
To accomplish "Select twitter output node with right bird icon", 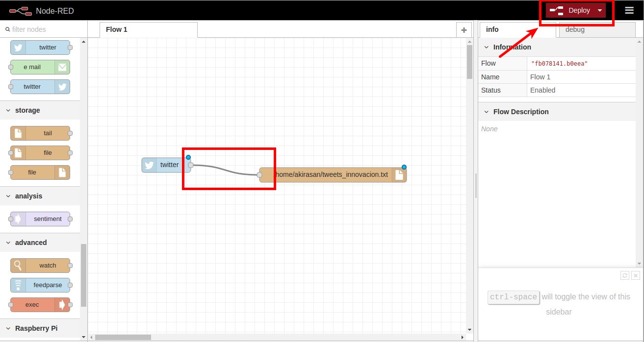I will coord(40,87).
